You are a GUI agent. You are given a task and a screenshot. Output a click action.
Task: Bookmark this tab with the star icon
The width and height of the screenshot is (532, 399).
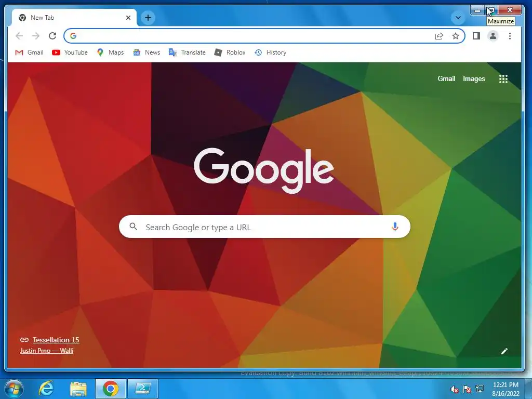(455, 36)
